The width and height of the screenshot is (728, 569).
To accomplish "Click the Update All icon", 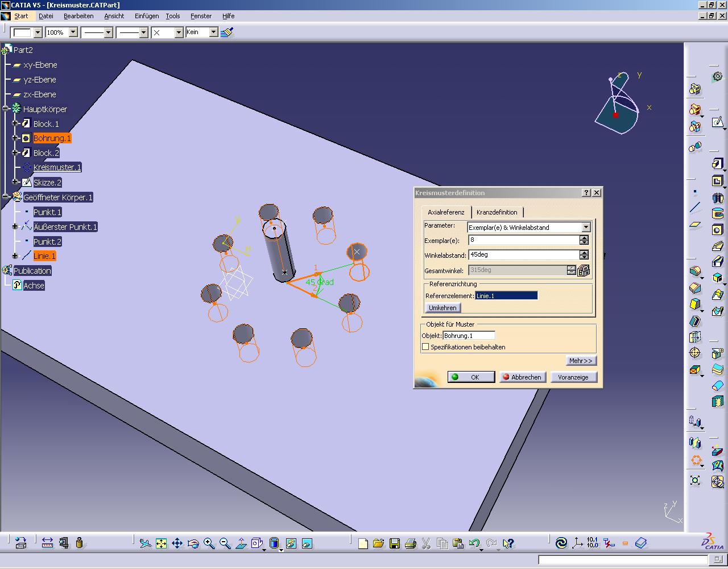I will [x=561, y=543].
